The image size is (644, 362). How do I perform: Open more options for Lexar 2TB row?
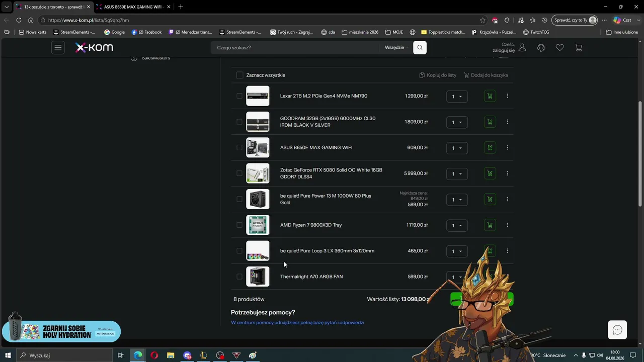pyautogui.click(x=507, y=96)
